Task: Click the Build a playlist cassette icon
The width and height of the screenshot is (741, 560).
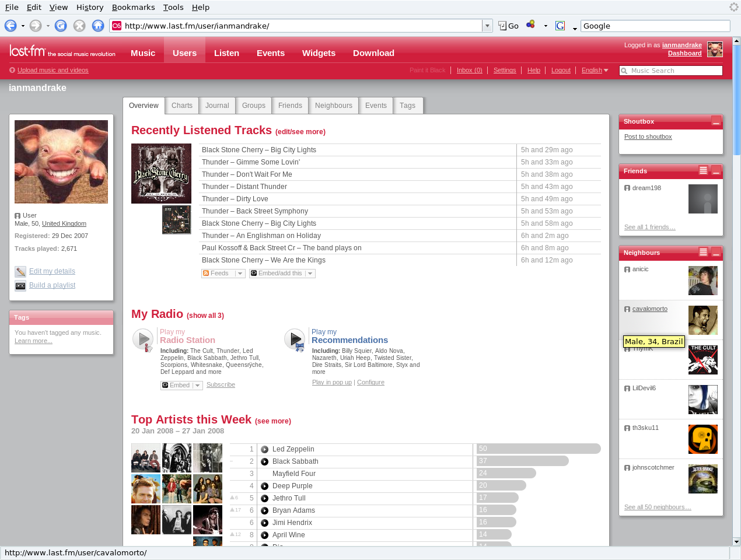Action: point(20,286)
